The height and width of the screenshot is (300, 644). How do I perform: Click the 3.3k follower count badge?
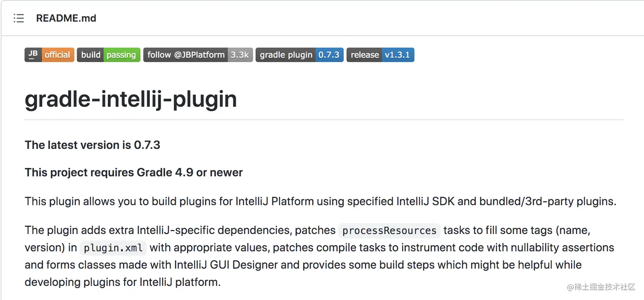[x=240, y=54]
